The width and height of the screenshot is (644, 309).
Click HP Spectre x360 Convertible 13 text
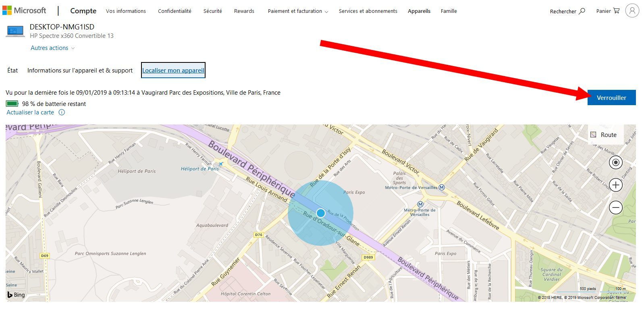[72, 36]
